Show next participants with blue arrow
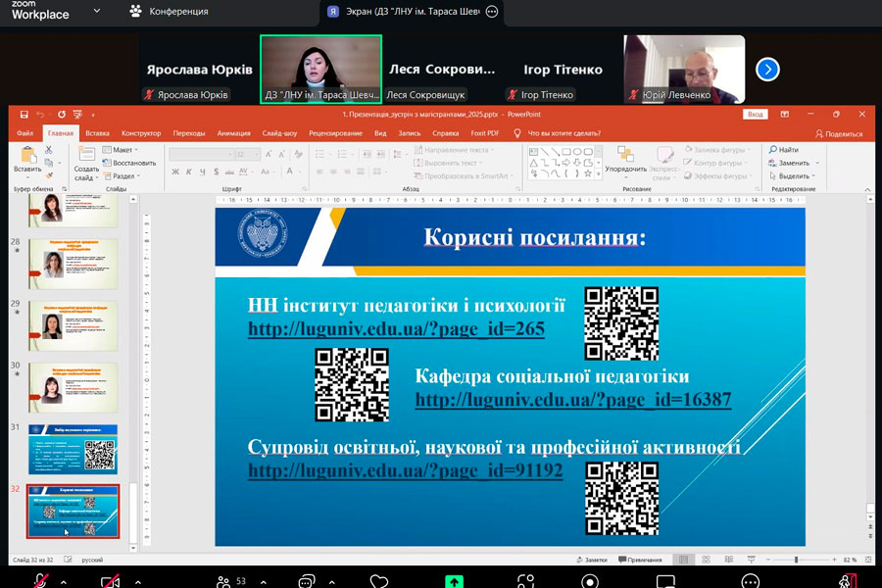The width and height of the screenshot is (882, 588). 768,70
